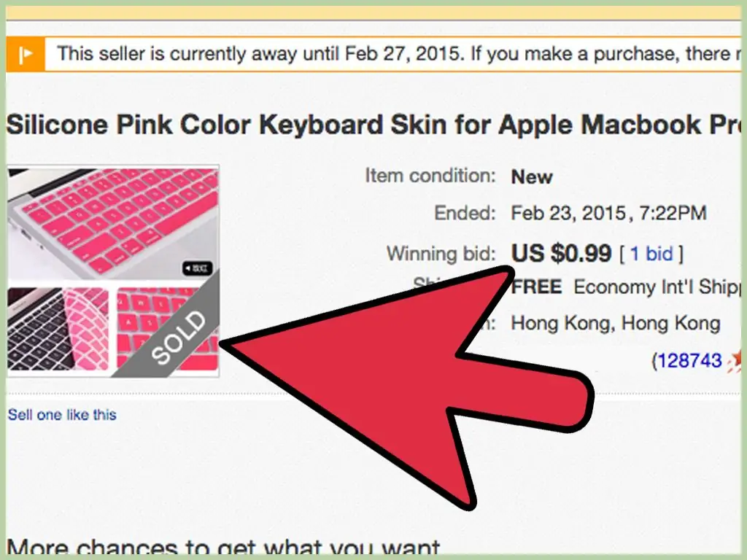Click the Sell one like this link
The height and width of the screenshot is (560, 747).
coord(62,415)
